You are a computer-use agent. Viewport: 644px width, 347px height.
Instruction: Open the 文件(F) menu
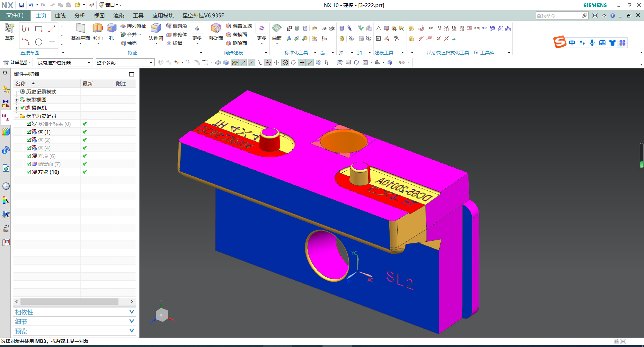[15, 15]
